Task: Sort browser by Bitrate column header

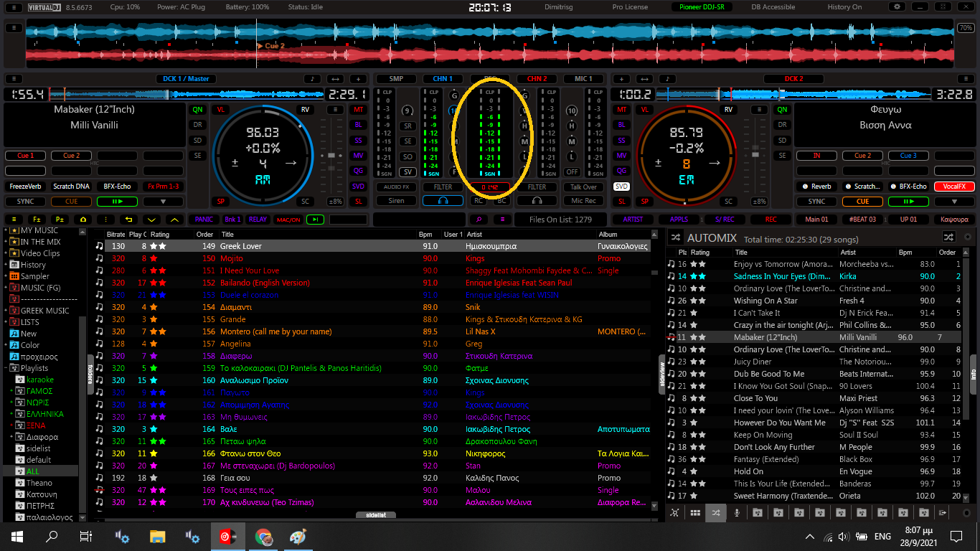Action: point(116,234)
